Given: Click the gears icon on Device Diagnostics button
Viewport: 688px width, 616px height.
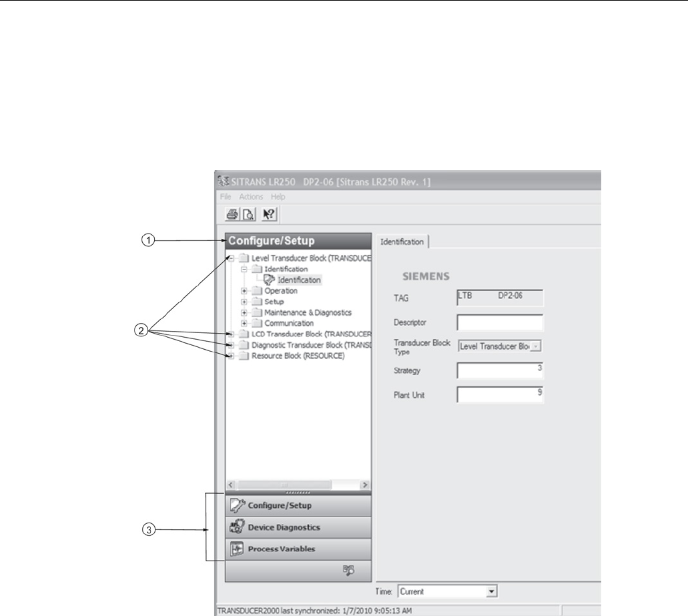Looking at the screenshot, I should coord(237,527).
